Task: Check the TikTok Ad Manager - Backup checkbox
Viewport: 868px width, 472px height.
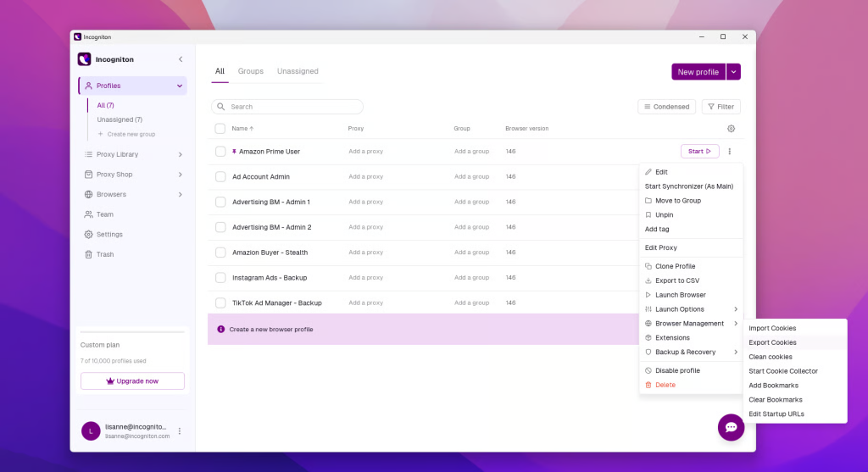Action: point(220,303)
